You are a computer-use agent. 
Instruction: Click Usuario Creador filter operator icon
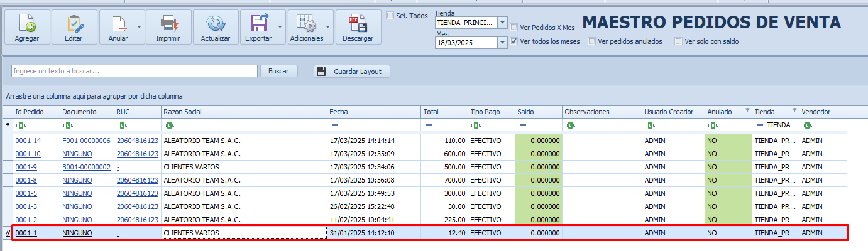(x=649, y=125)
